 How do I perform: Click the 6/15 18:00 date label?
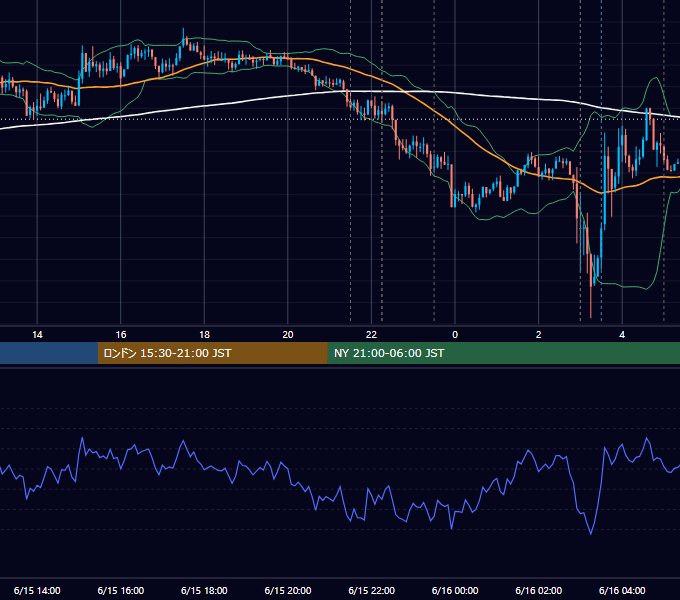coord(204,590)
